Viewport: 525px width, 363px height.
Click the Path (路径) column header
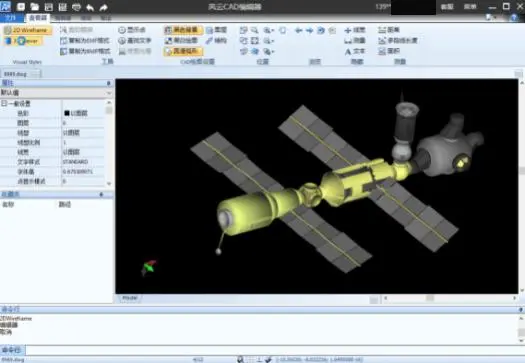point(65,204)
